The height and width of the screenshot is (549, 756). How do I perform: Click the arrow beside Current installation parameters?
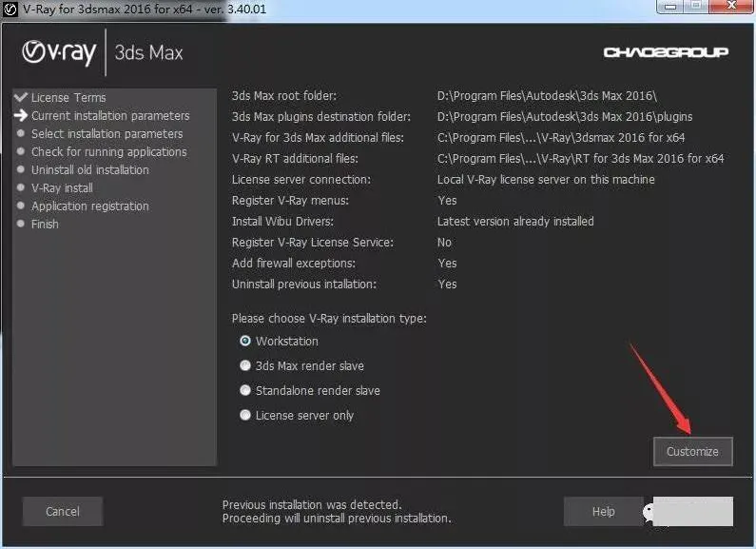click(x=21, y=115)
